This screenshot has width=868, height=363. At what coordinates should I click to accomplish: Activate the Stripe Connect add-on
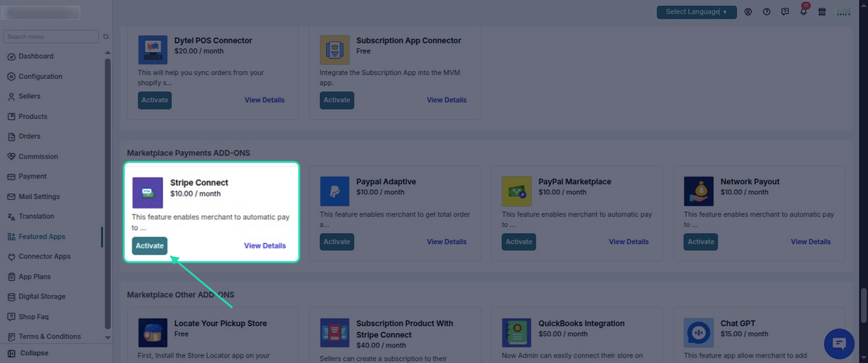[x=150, y=246]
